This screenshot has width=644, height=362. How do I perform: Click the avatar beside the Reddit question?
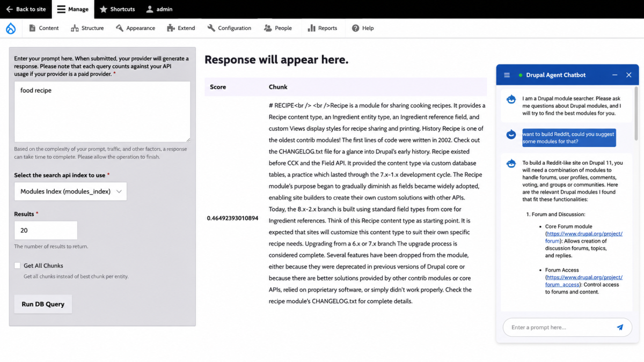tap(511, 135)
